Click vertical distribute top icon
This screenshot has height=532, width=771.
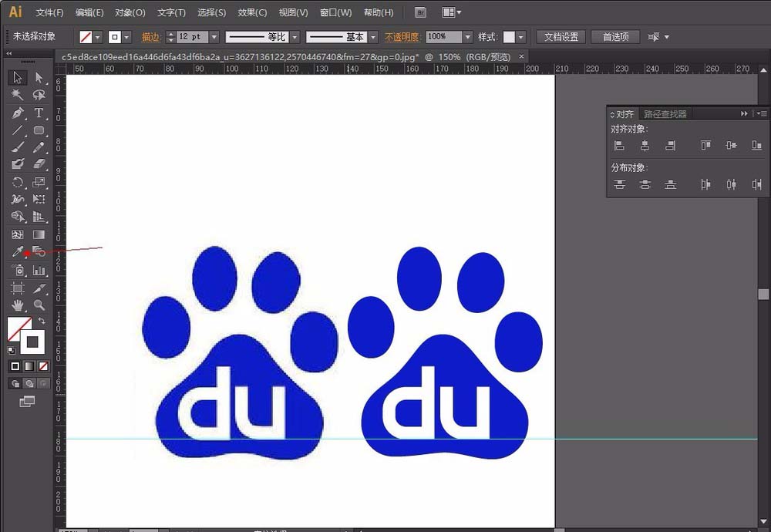(x=619, y=184)
